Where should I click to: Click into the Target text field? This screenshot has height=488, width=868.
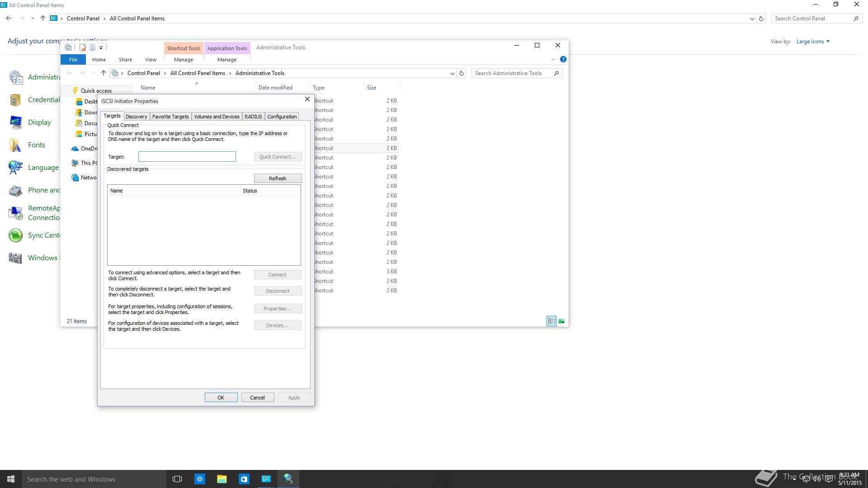click(x=187, y=157)
